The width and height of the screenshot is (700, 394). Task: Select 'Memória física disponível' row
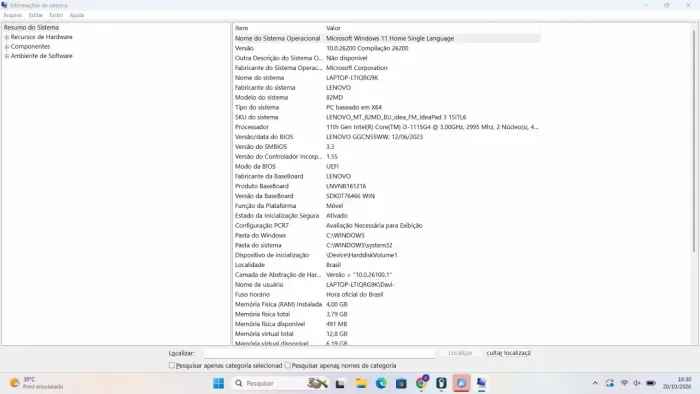(387, 324)
